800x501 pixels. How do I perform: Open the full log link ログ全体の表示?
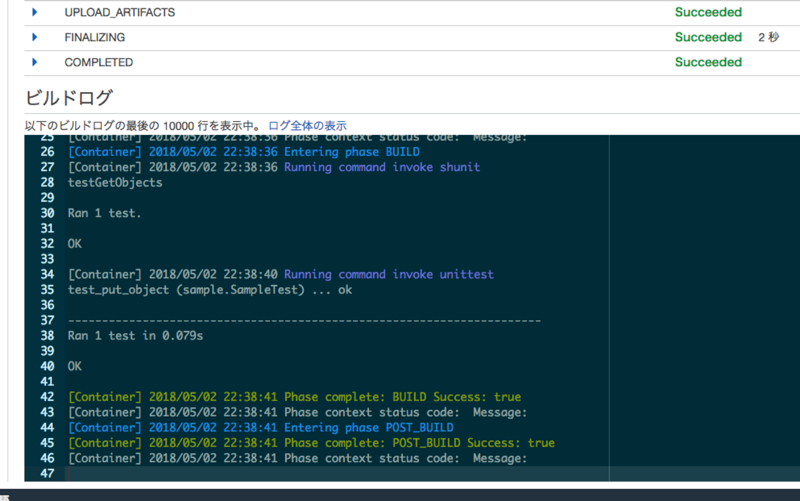pos(307,126)
